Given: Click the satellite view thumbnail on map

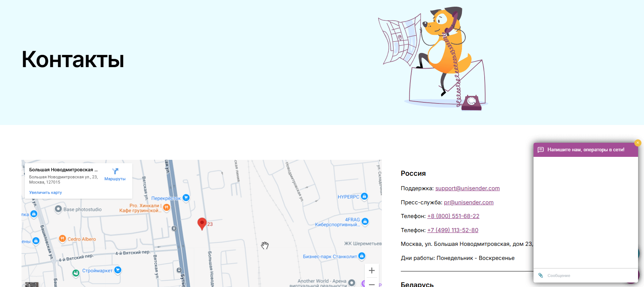Looking at the screenshot, I should [x=32, y=284].
